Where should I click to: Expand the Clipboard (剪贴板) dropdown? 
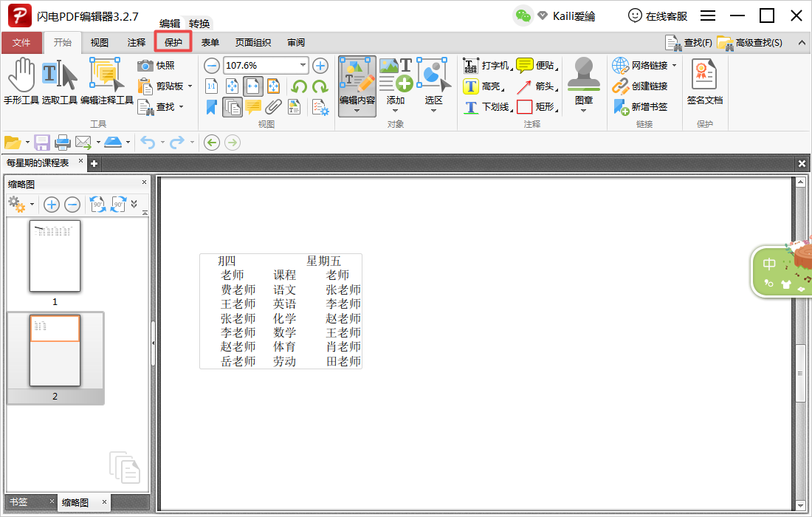click(190, 86)
